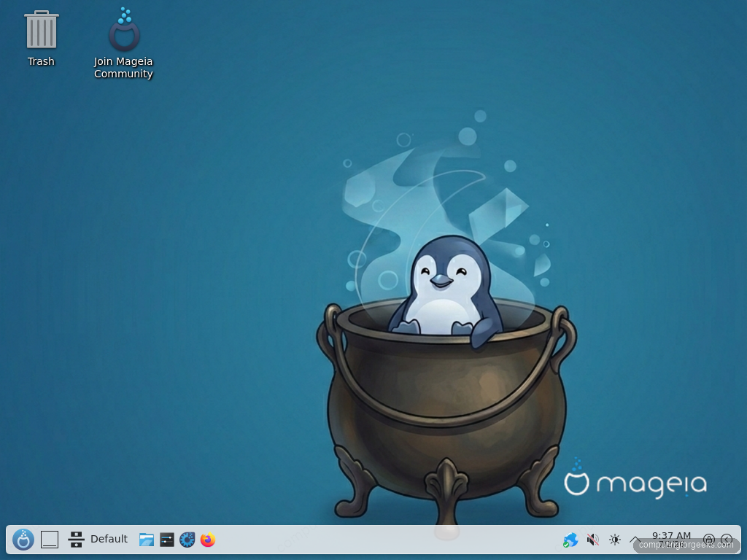Open the brightness tray icon
This screenshot has width=747, height=560.
point(614,540)
